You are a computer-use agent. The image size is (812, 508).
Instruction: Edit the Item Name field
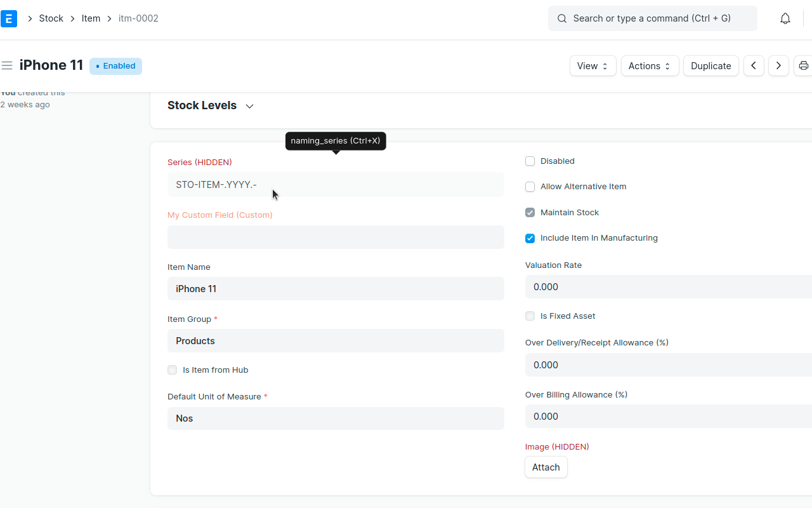point(336,289)
